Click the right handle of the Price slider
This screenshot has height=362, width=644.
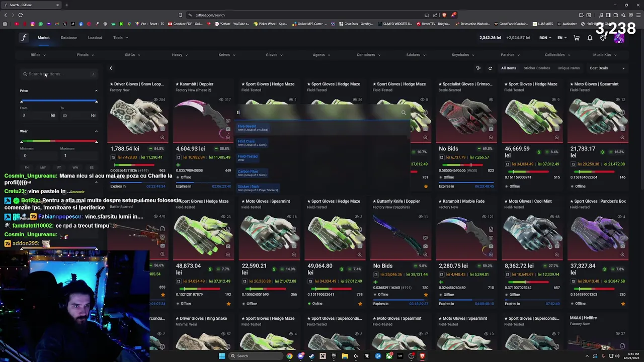point(96,101)
